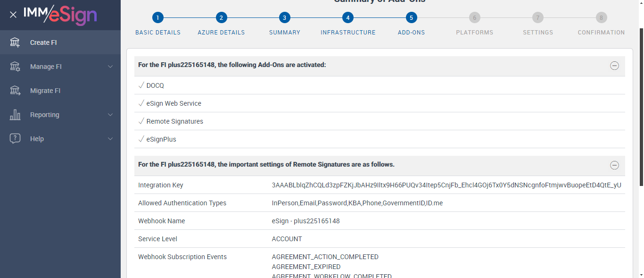Click the Webhook Subscription Events label
Image resolution: width=644 pixels, height=278 pixels.
point(182,257)
